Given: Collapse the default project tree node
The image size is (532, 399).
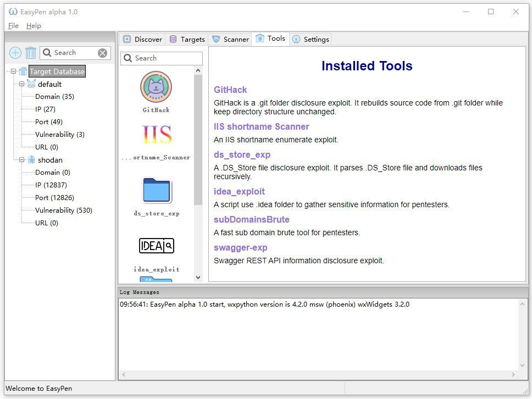Looking at the screenshot, I should pos(22,84).
